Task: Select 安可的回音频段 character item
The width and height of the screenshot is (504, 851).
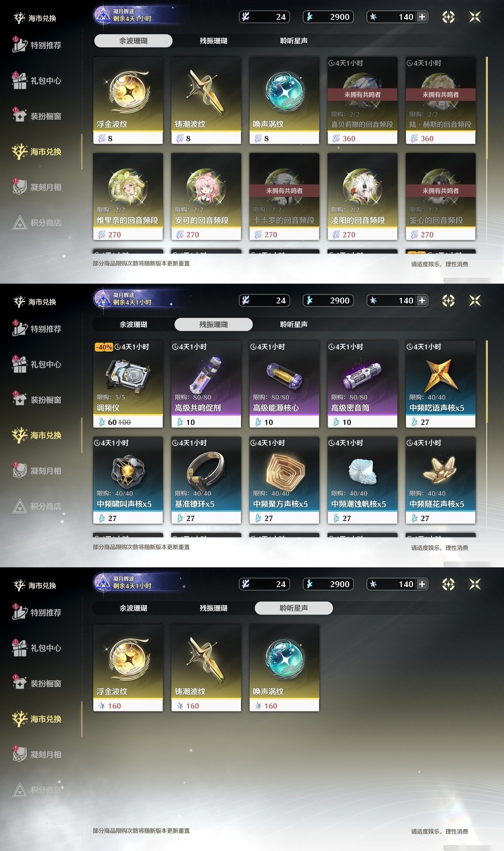Action: 206,197
